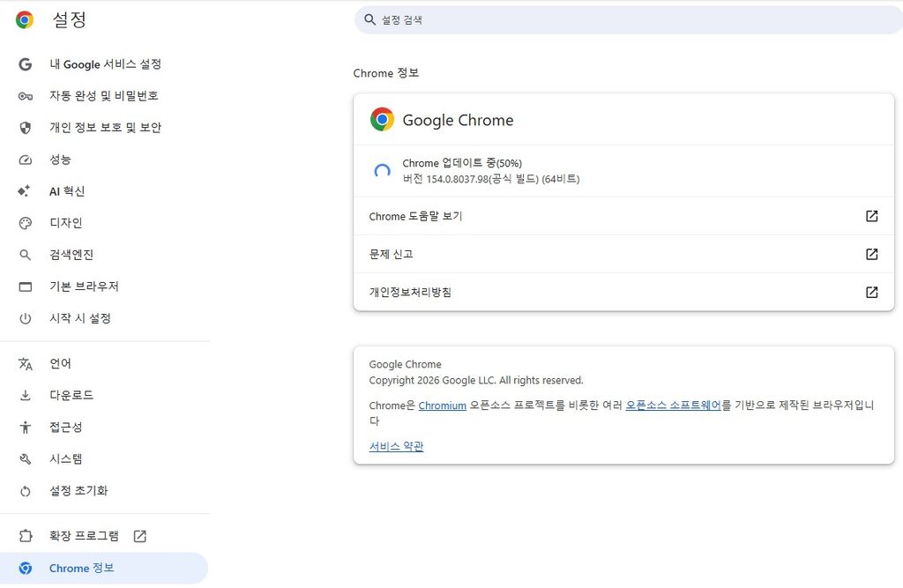Open 내 Google 서비스 설정 menu
The width and height of the screenshot is (903, 588).
(x=104, y=64)
